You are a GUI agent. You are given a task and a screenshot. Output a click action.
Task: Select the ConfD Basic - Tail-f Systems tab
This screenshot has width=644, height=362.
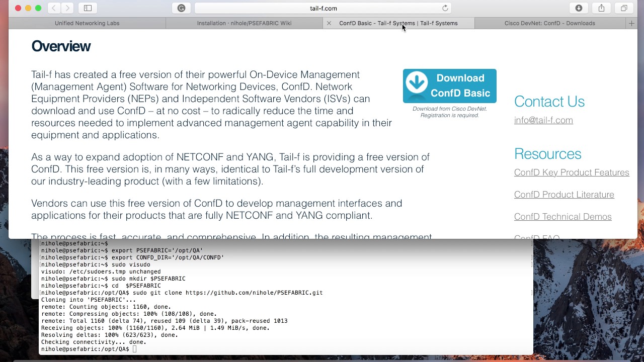[x=398, y=23]
